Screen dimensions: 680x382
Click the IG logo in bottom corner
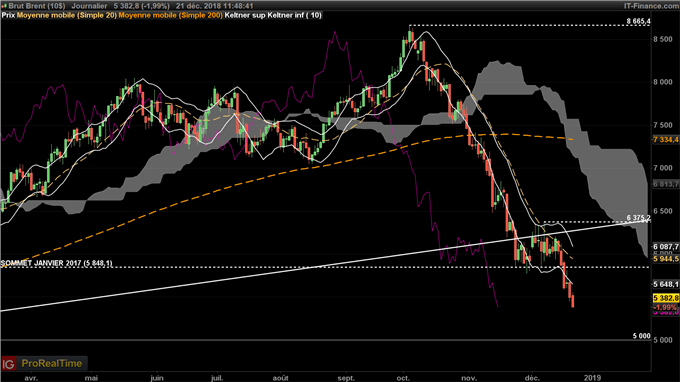(x=9, y=363)
